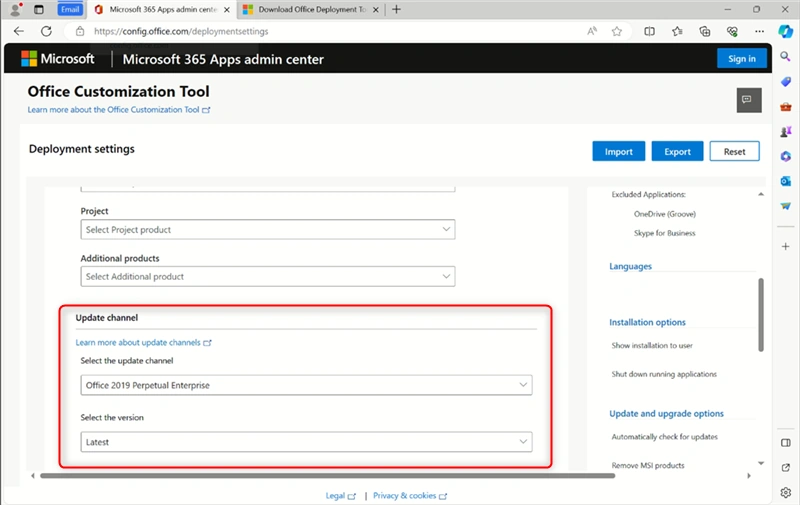
Task: Add a sidebar app with plus icon
Action: click(x=786, y=246)
